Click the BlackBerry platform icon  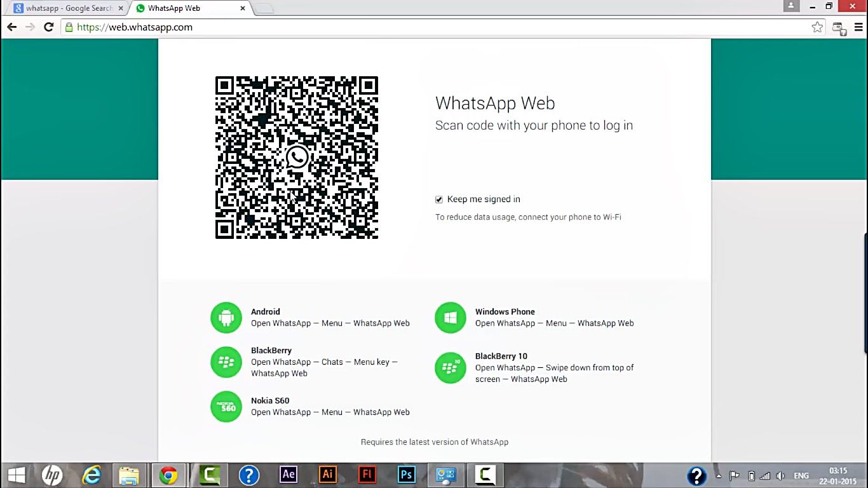(226, 362)
